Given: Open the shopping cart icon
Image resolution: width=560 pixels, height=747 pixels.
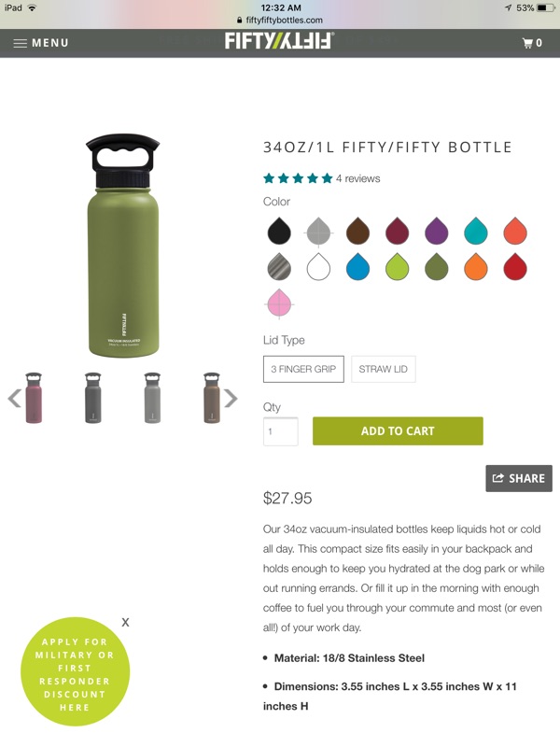Looking at the screenshot, I should [532, 42].
